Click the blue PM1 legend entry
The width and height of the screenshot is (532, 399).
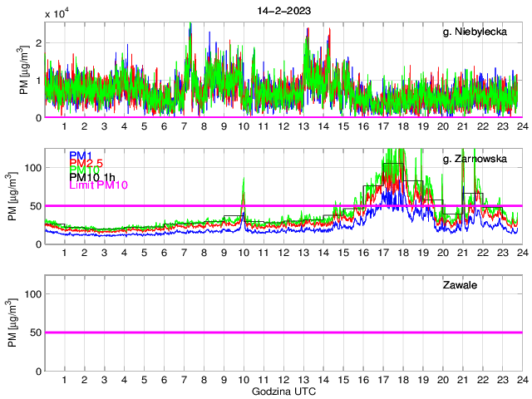click(x=81, y=155)
